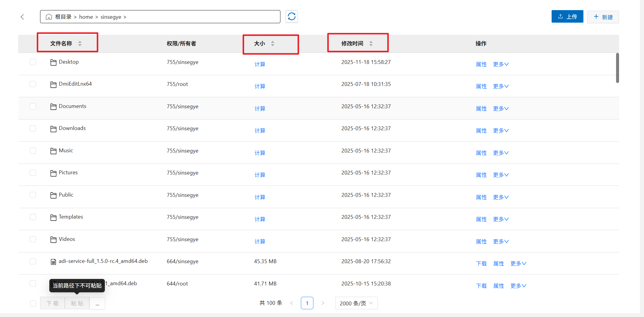Click the refresh directory icon
Viewport: 644px width, 317px height.
[291, 17]
